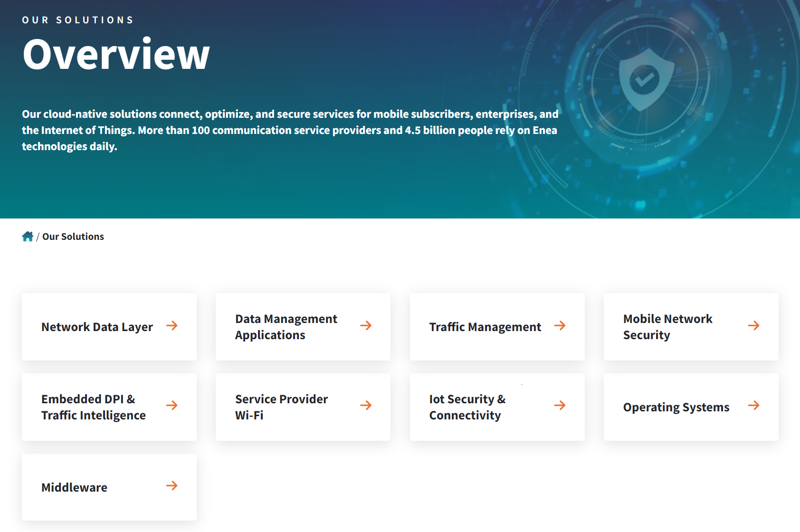Image resolution: width=800 pixels, height=532 pixels.
Task: Click arrow beside Embedded DPI & Traffic Intelligence
Action: click(172, 405)
